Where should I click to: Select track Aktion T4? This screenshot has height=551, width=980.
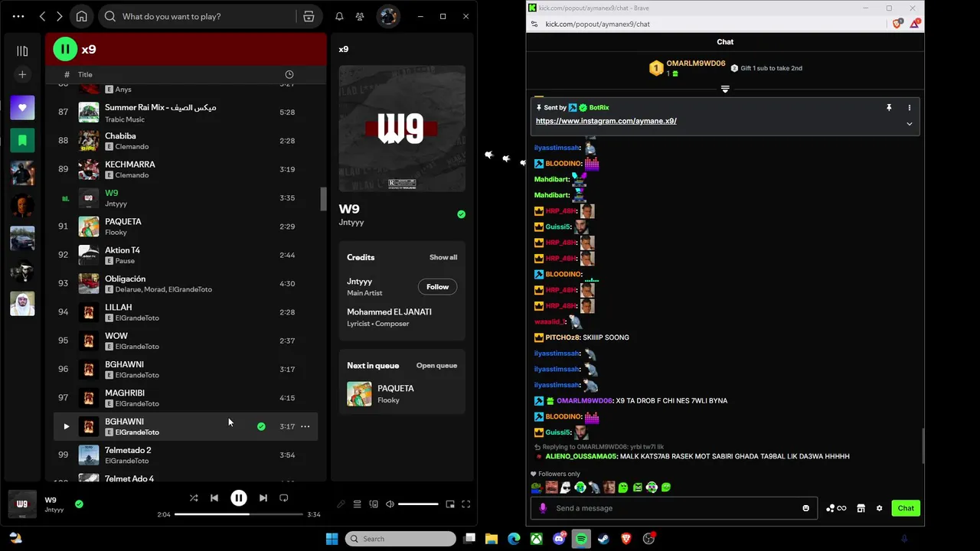[x=186, y=255]
